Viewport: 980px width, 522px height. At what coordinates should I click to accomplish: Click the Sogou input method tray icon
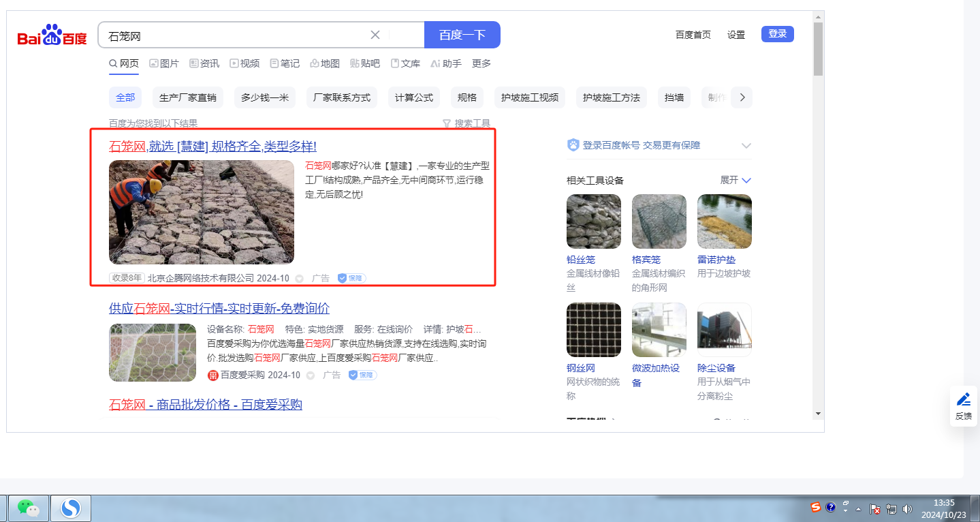click(x=815, y=507)
